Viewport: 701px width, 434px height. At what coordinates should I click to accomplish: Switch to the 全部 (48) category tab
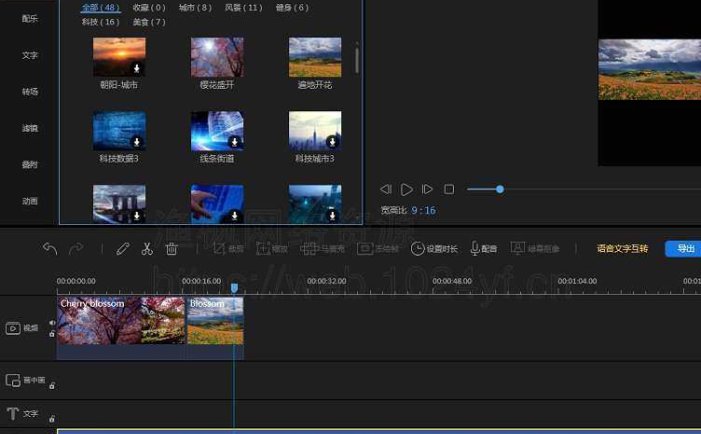tap(101, 8)
